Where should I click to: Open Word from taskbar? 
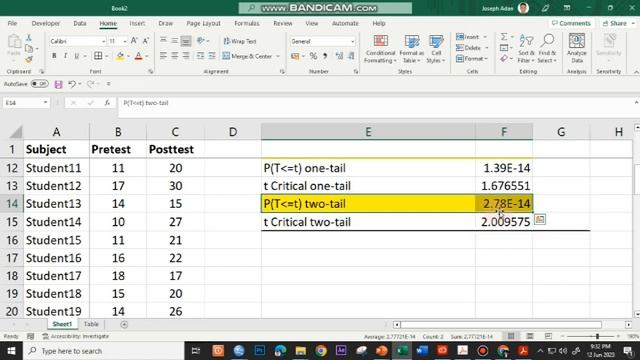(x=422, y=351)
